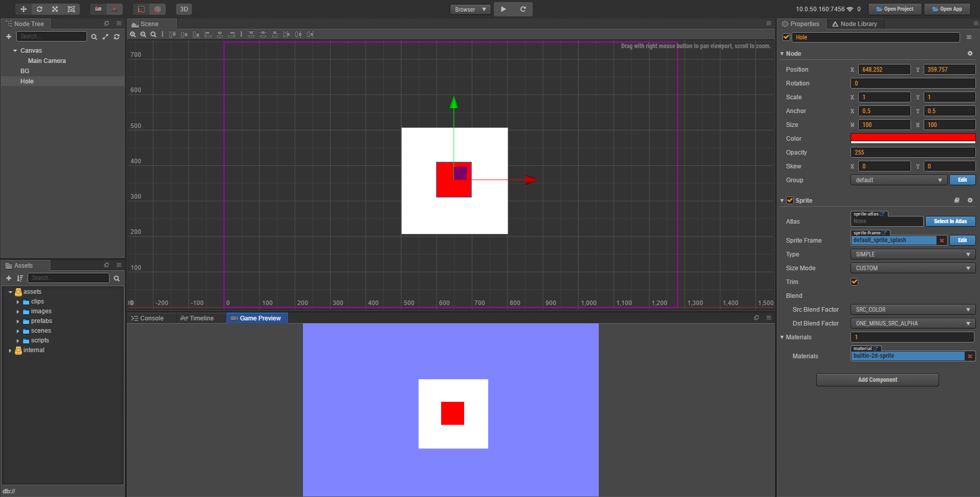Image resolution: width=980 pixels, height=497 pixels.
Task: Click the add node plus icon
Action: point(9,37)
